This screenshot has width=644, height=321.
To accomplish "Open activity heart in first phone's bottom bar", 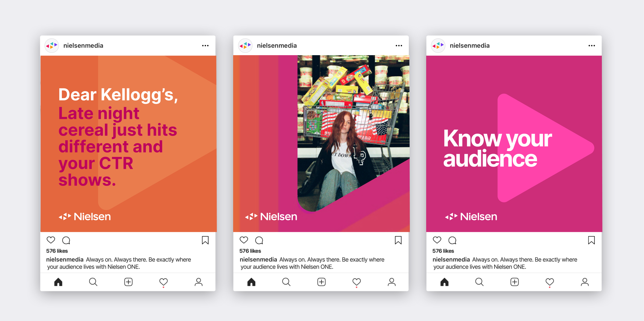I will click(x=163, y=282).
